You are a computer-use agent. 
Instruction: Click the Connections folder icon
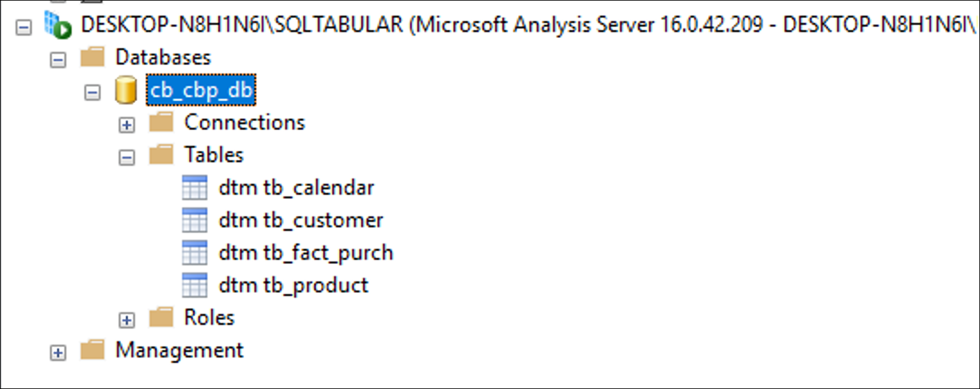click(x=161, y=122)
